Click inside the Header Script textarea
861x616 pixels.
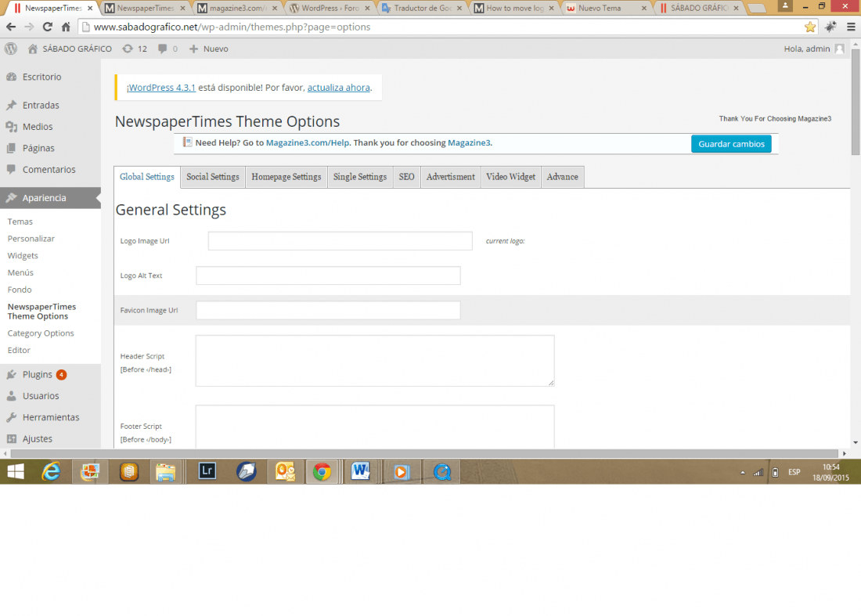(x=375, y=361)
